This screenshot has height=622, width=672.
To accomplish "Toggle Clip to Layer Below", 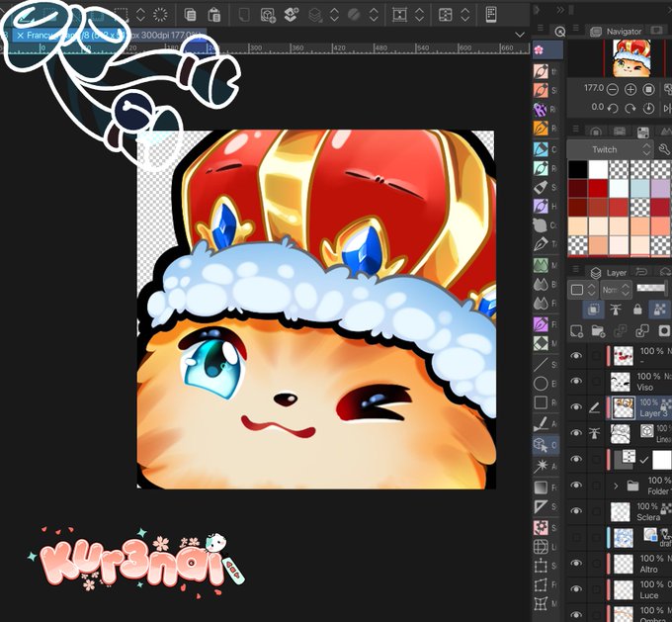I will [594, 310].
